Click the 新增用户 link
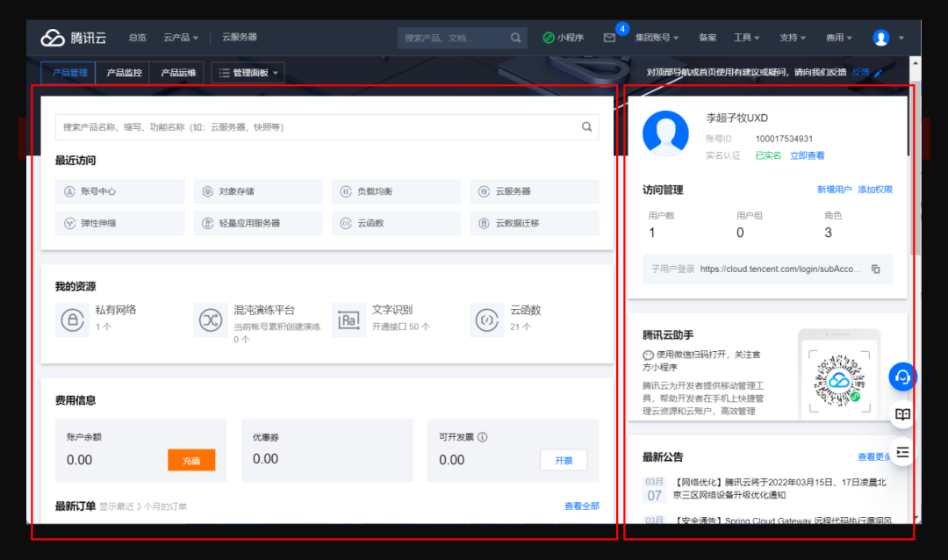This screenshot has width=948, height=560. tap(834, 190)
